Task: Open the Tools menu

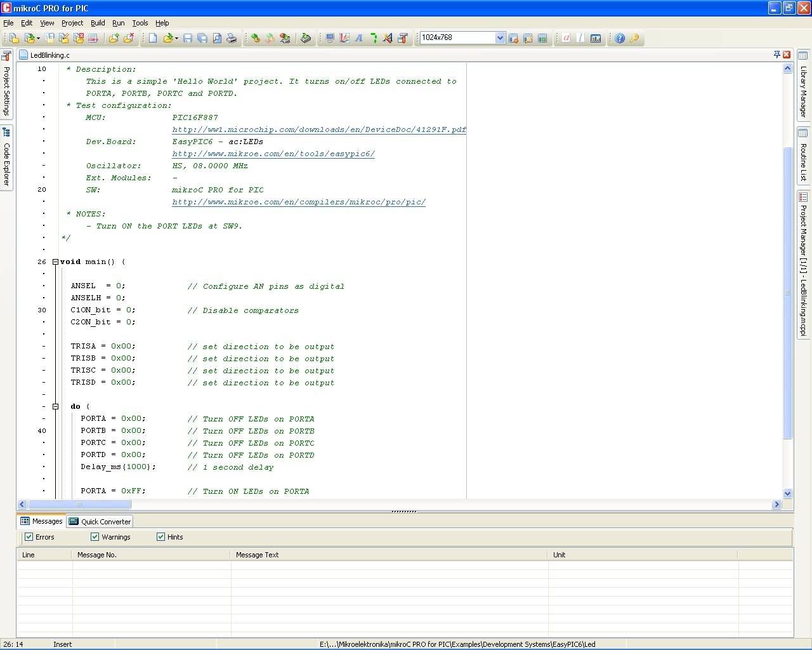Action: pos(140,23)
